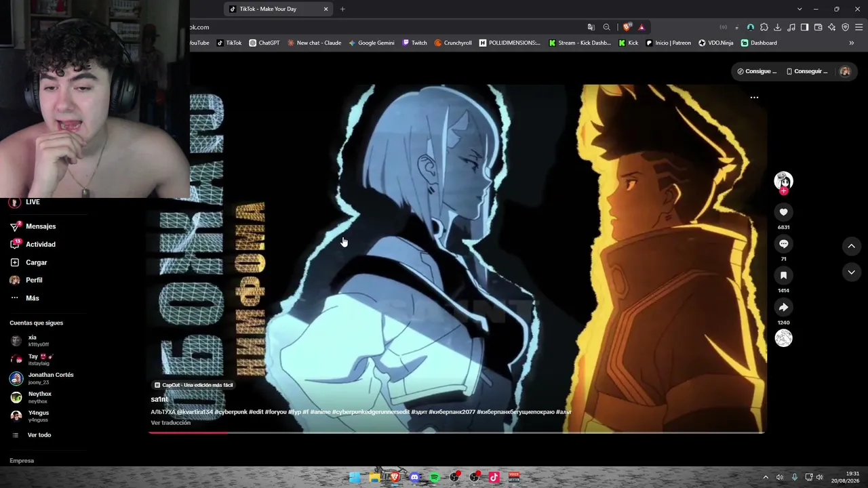
Task: Click the zoom-out magnifier in address bar
Action: pos(607,27)
